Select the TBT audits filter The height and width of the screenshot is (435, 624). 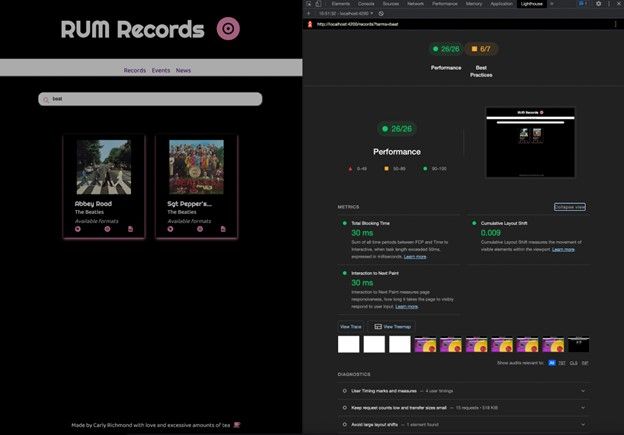pyautogui.click(x=562, y=363)
